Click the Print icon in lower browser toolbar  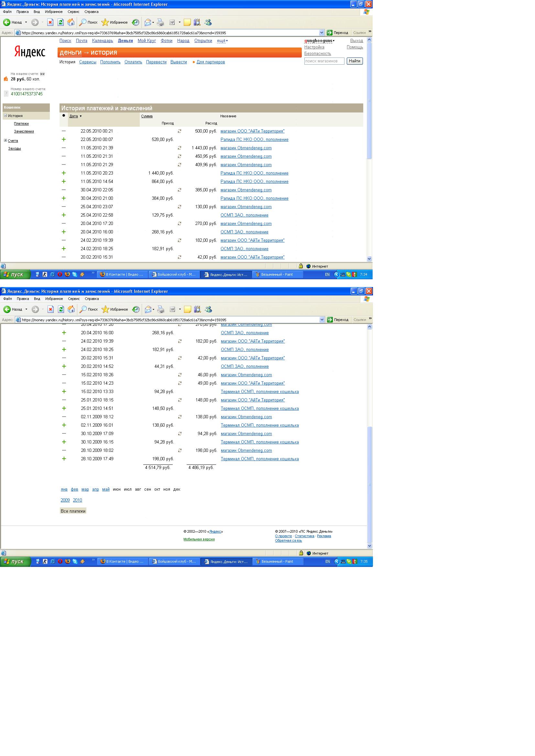click(161, 310)
